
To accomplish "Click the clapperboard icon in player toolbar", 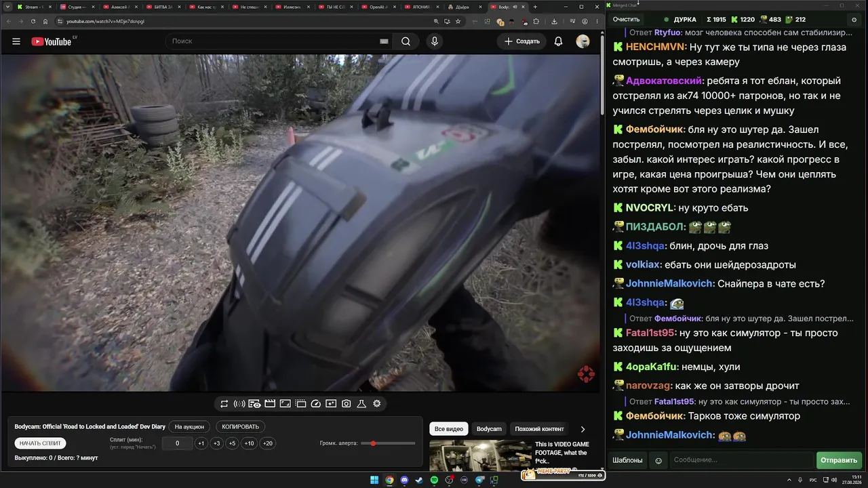I will coord(270,404).
